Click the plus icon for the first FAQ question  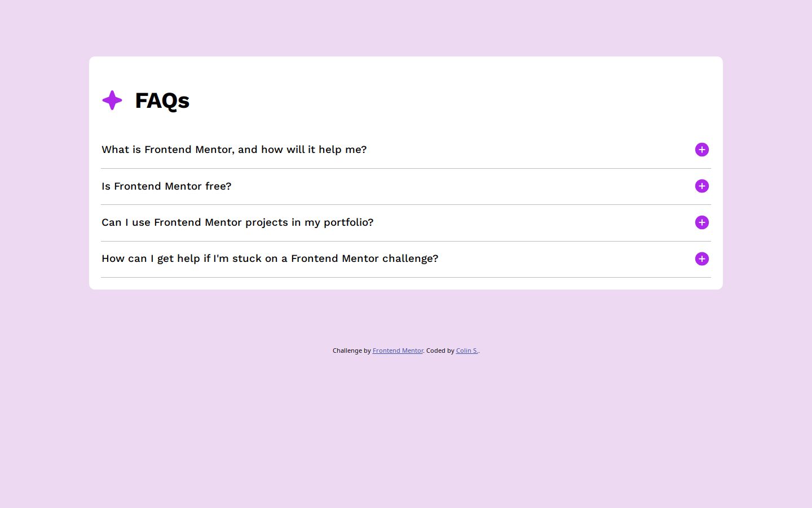701,150
